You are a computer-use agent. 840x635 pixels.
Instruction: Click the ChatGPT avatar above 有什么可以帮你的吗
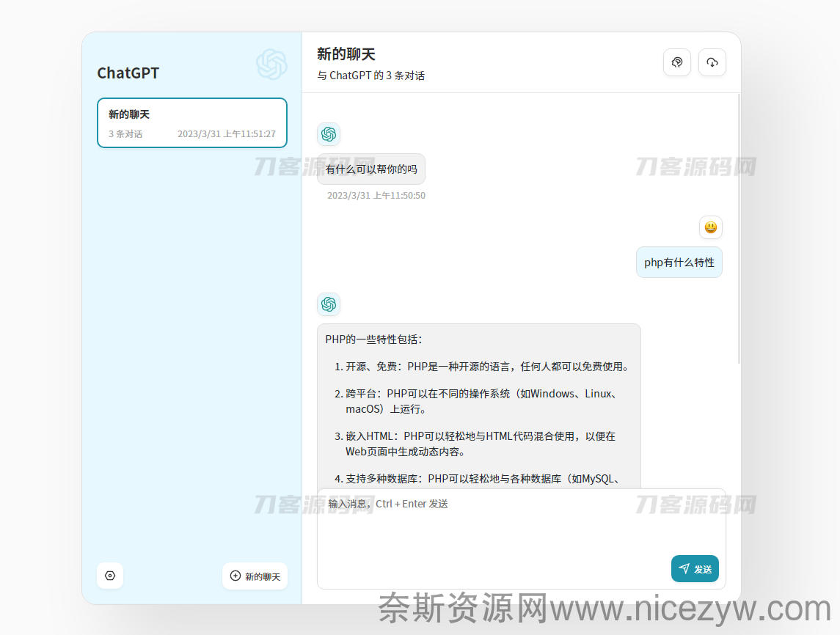click(x=329, y=134)
